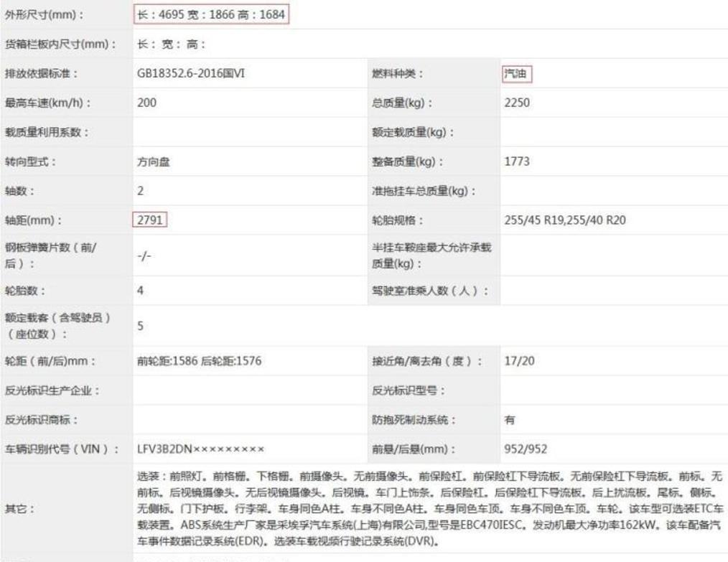Click the 轮距(前/后)mm label
Image resolution: width=728 pixels, height=562 pixels.
(x=50, y=361)
